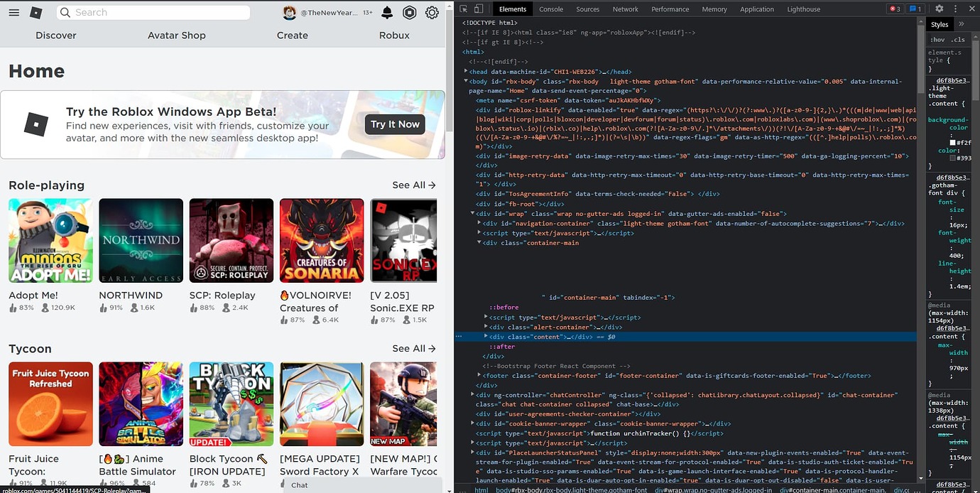Collapse the wrap div in the Elements tree

(x=472, y=213)
